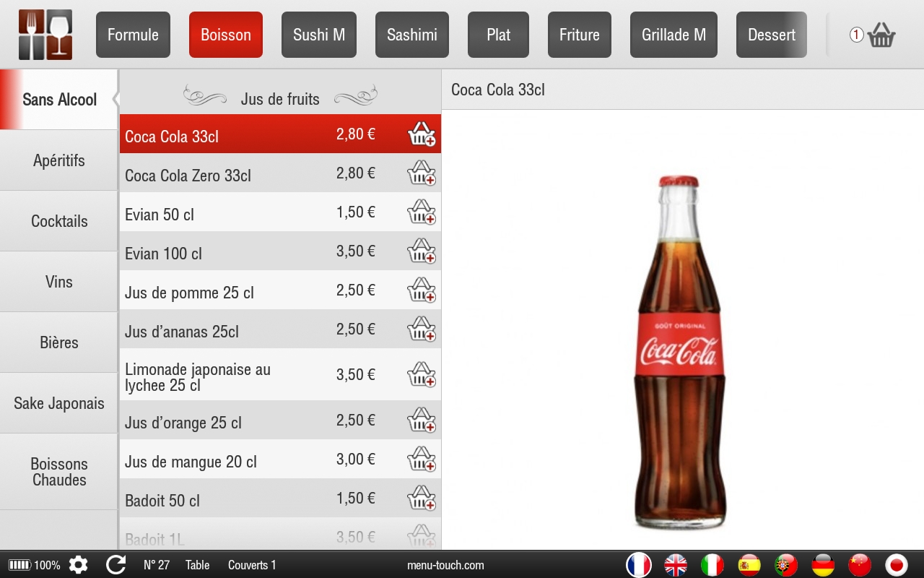Click the menu-touch.com link
The image size is (924, 578).
(445, 565)
